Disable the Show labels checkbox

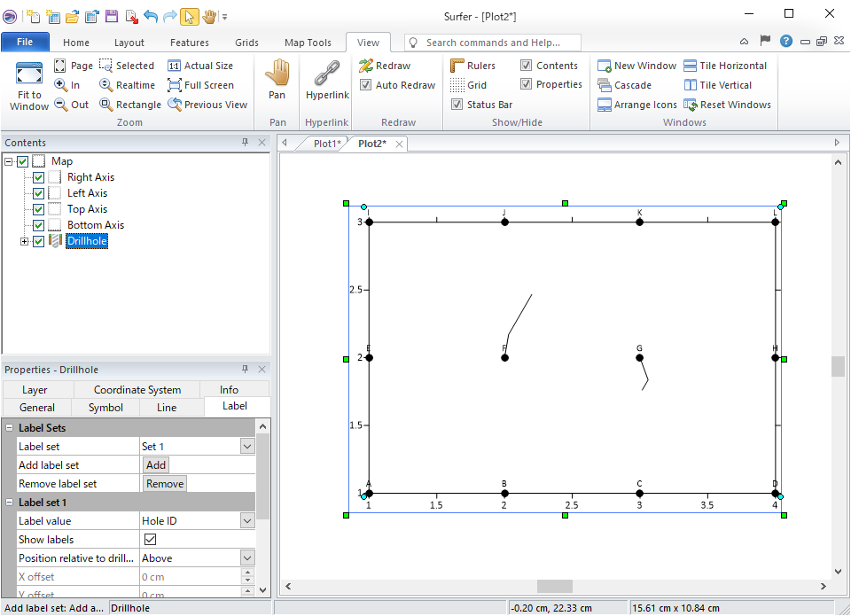(x=150, y=540)
